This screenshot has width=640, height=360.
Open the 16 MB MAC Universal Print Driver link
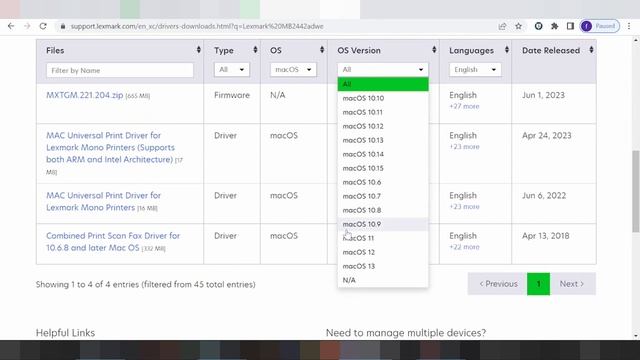point(103,201)
